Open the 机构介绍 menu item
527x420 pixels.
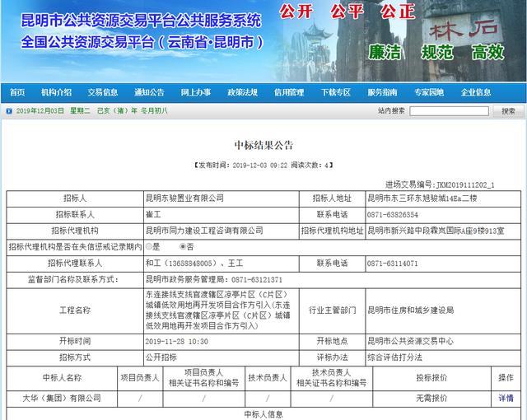[56, 92]
